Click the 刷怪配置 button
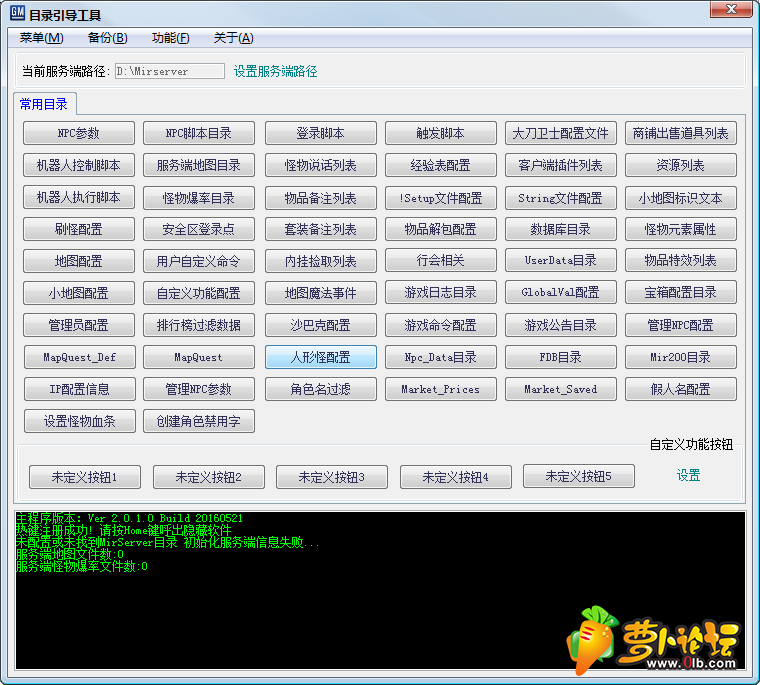Screen dimensions: 760x685 coord(79,229)
